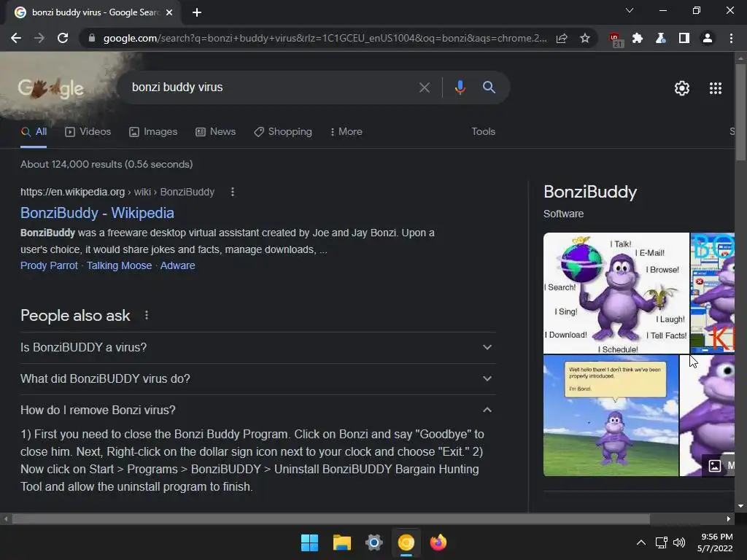The height and width of the screenshot is (560, 747).
Task: Close the bonzi buddy virus tab
Action: [x=169, y=12]
